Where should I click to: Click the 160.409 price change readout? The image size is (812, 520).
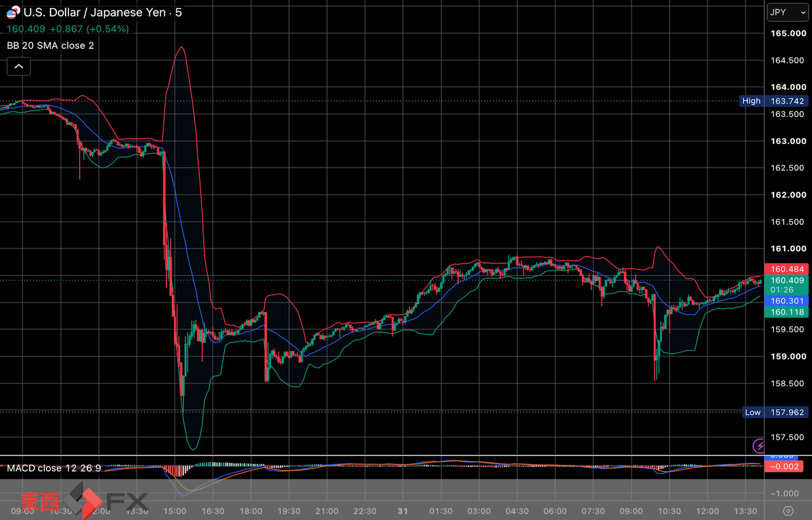click(x=68, y=29)
